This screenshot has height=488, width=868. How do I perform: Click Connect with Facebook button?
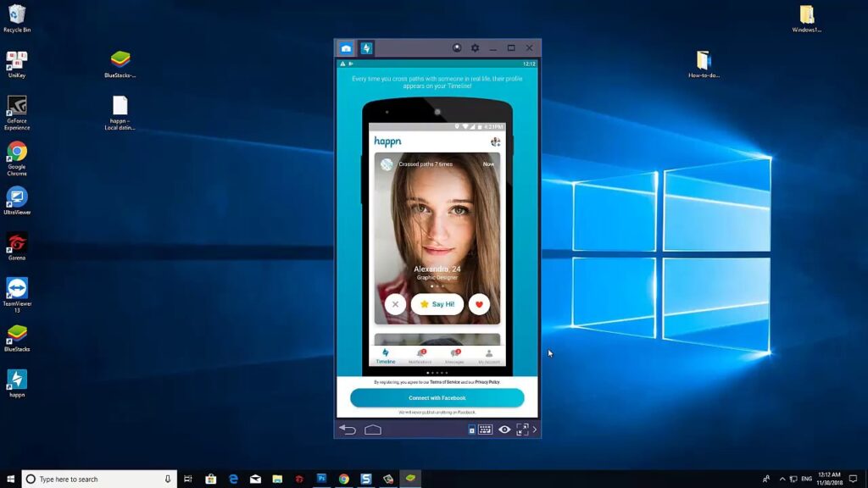[x=437, y=398]
